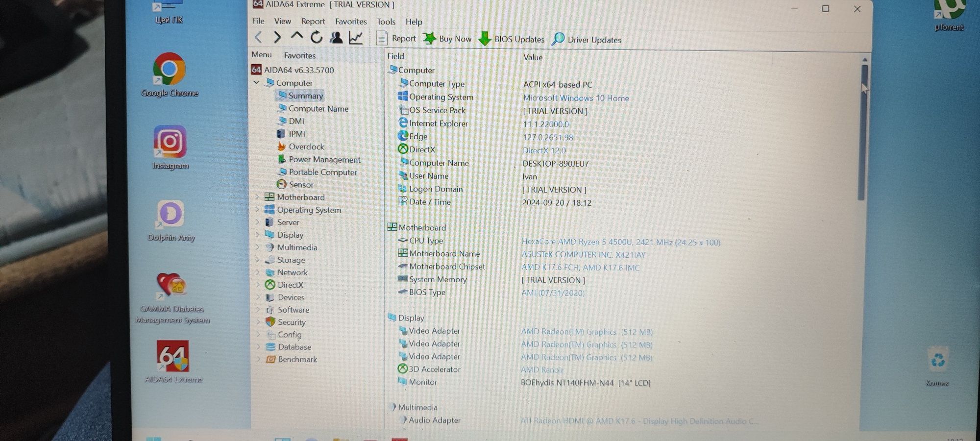
Task: Open the File menu
Action: pos(258,21)
